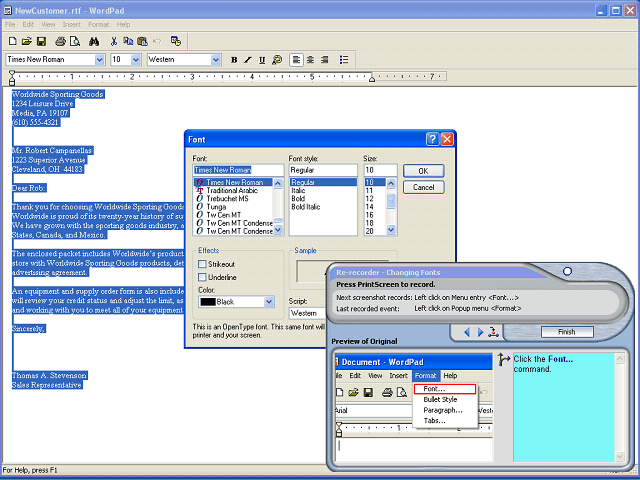Click the Size list scroll up arrow
640x480 pixels.
point(391,183)
